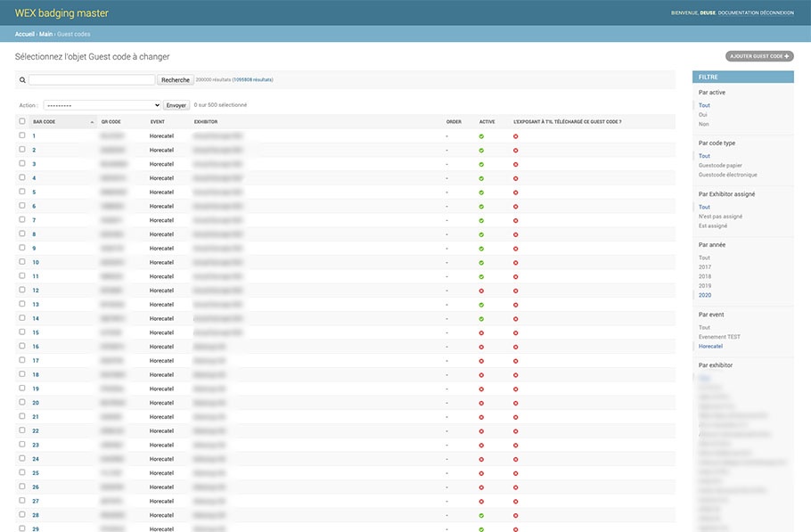Click red inactive cross for bar code 12
Viewport: 811px width, 532px height.
point(481,291)
